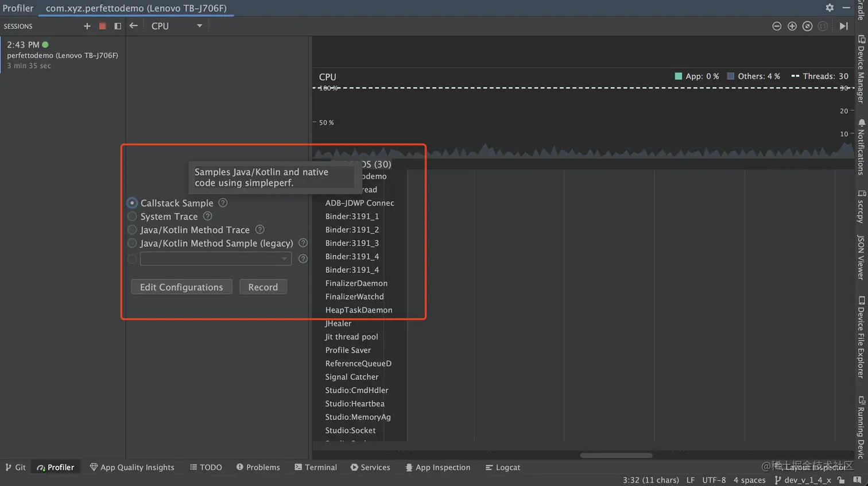
Task: Open the Git tool window
Action: point(15,467)
